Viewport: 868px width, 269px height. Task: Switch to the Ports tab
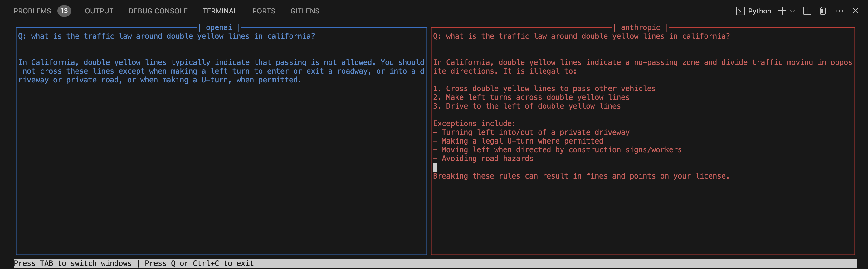(264, 11)
